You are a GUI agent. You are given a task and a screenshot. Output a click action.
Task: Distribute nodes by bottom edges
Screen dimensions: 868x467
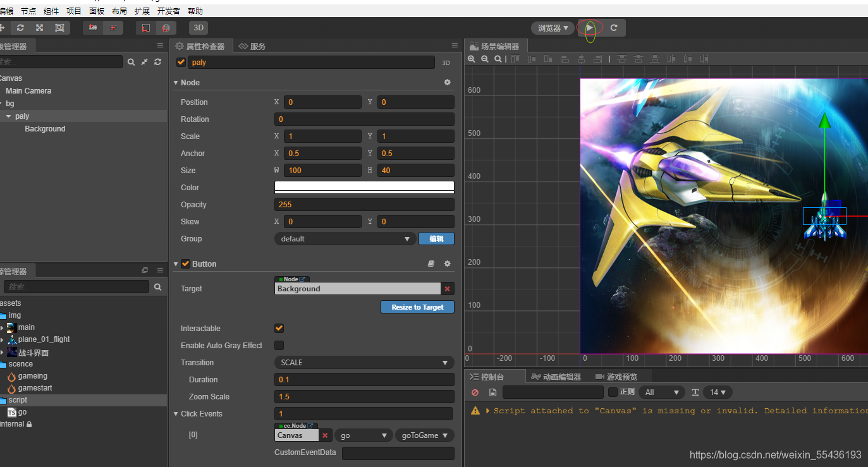(655, 59)
